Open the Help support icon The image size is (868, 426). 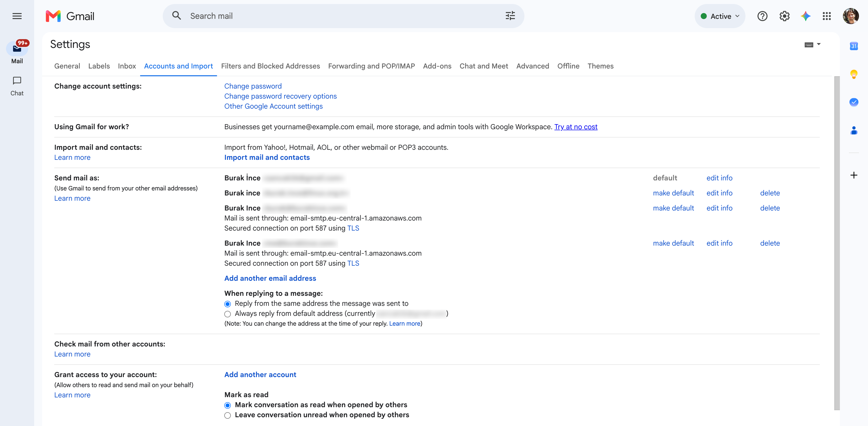[x=762, y=16]
